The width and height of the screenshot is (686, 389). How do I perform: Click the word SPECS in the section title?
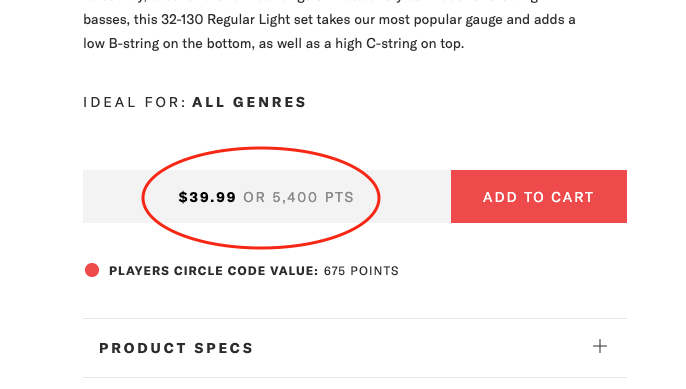pyautogui.click(x=224, y=348)
